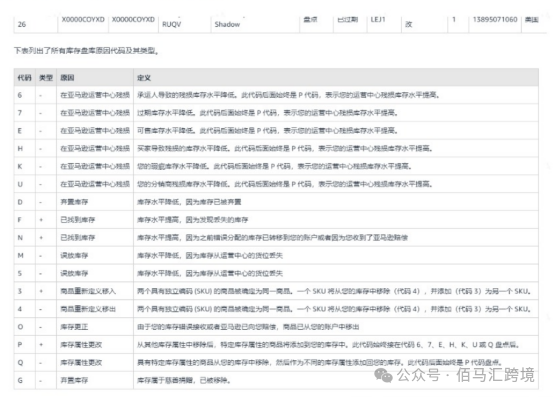Click the 在亚马逊运营中心残损 reason in row 6
This screenshot has width=553, height=397.
[x=95, y=95]
